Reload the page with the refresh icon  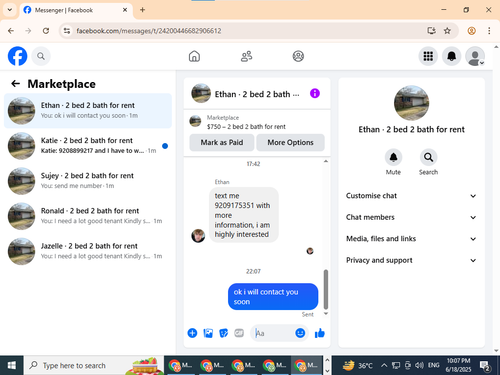[x=46, y=31]
